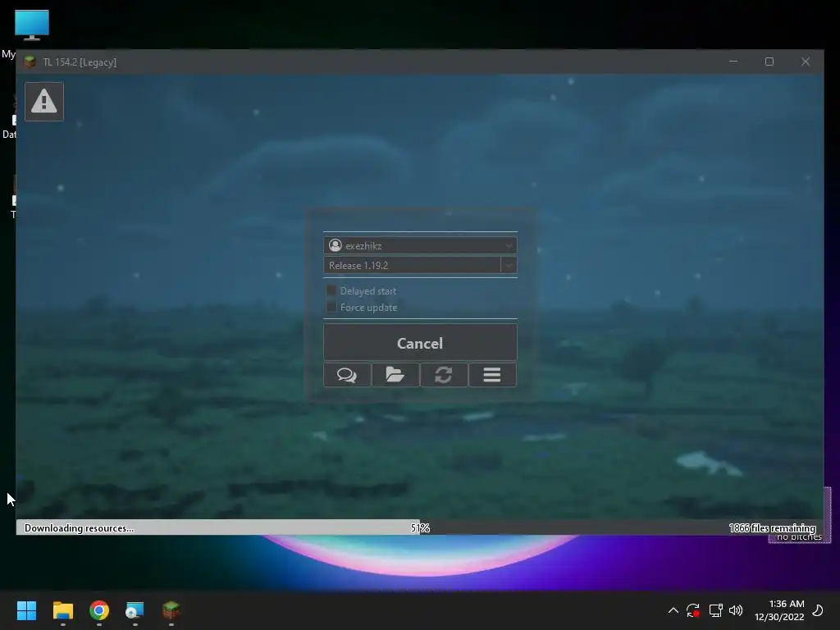This screenshot has height=630, width=840.
Task: Click the sync icon in the system tray
Action: click(693, 610)
